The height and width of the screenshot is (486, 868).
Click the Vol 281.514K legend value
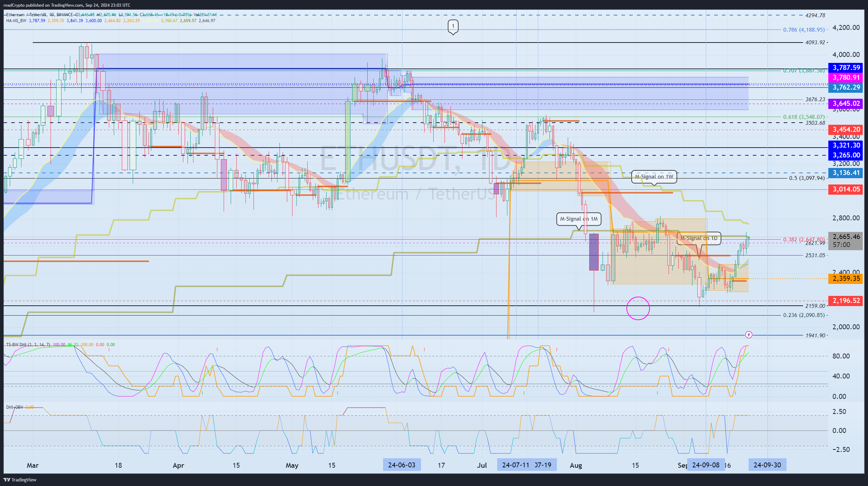click(205, 15)
